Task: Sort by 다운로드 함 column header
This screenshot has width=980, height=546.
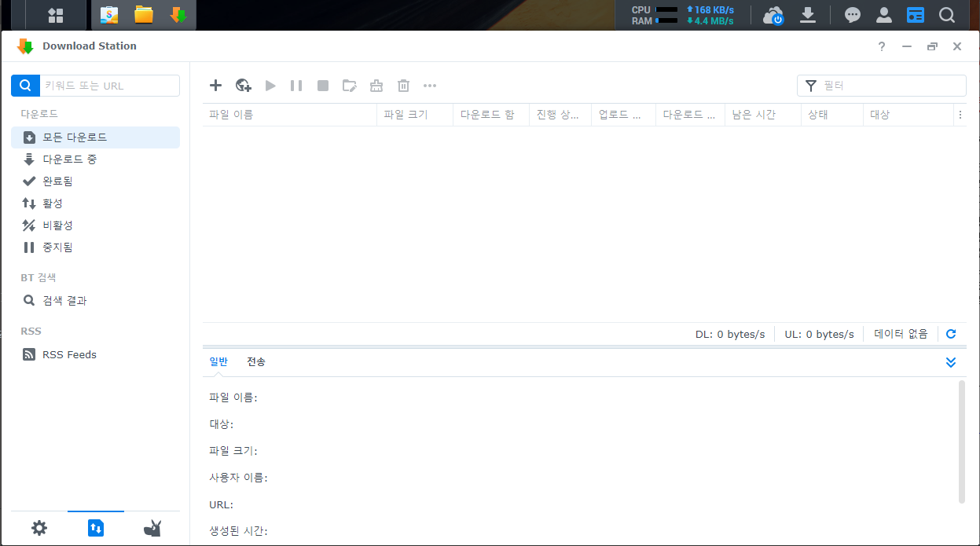Action: tap(491, 115)
